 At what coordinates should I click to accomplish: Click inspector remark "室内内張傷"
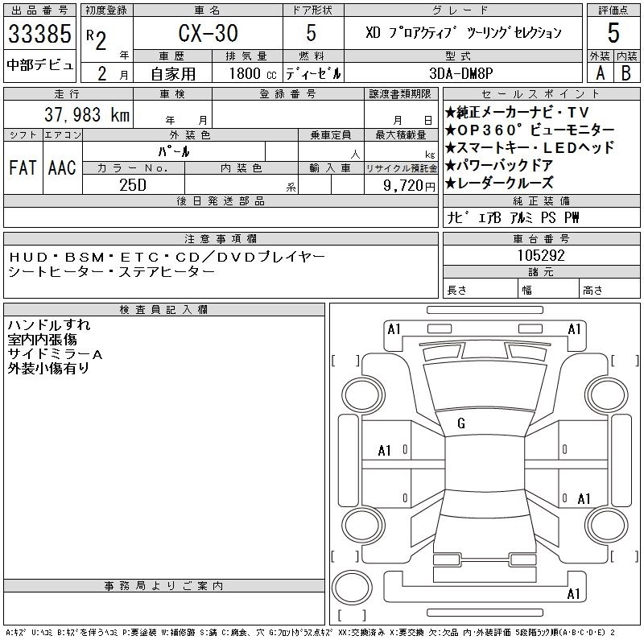pyautogui.click(x=43, y=339)
